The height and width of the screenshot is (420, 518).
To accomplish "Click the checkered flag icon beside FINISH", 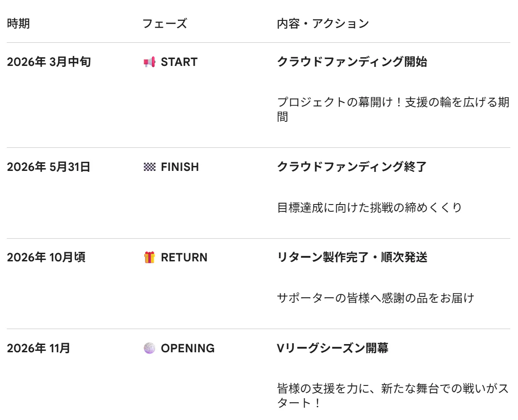I will [149, 167].
